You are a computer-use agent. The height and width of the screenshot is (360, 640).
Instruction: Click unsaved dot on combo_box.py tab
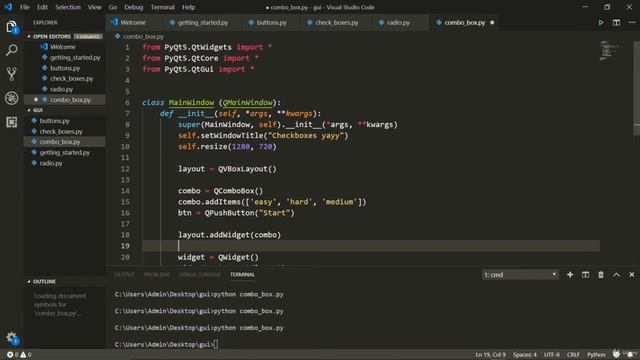click(492, 22)
